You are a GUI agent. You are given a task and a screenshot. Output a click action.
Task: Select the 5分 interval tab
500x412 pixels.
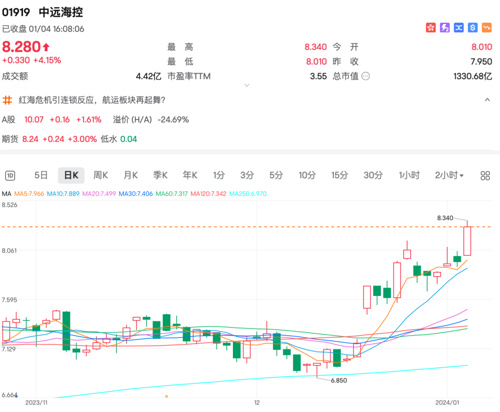[276, 175]
